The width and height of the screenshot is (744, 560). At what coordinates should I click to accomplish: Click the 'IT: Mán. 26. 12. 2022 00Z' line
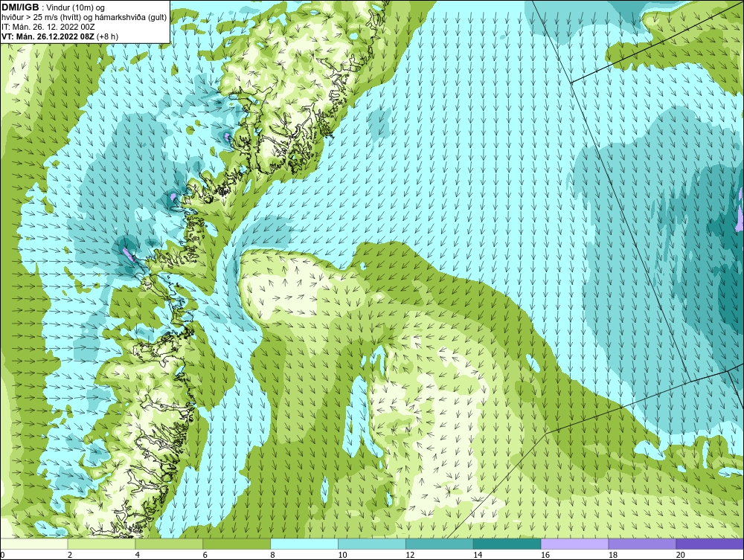(48, 27)
